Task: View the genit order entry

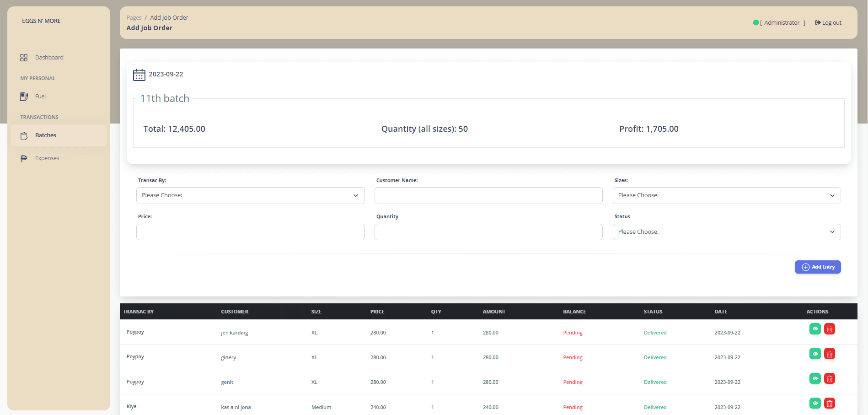Action: pos(815,378)
